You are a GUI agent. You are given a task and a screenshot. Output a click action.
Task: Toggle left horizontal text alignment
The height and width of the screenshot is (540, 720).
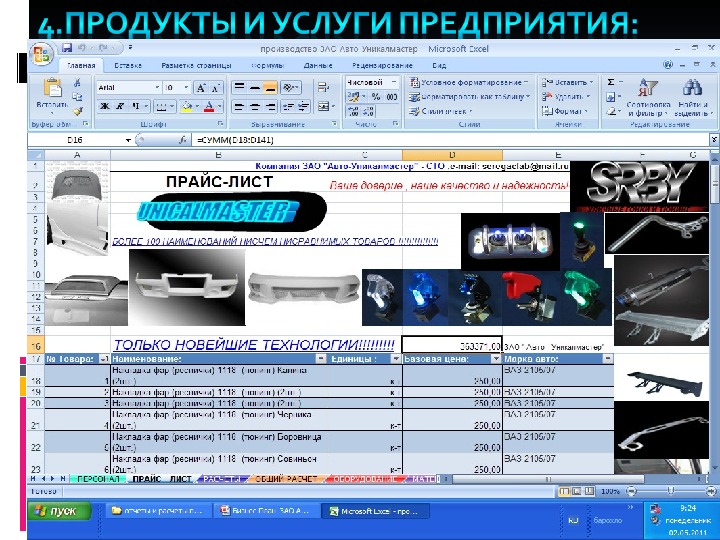point(238,107)
